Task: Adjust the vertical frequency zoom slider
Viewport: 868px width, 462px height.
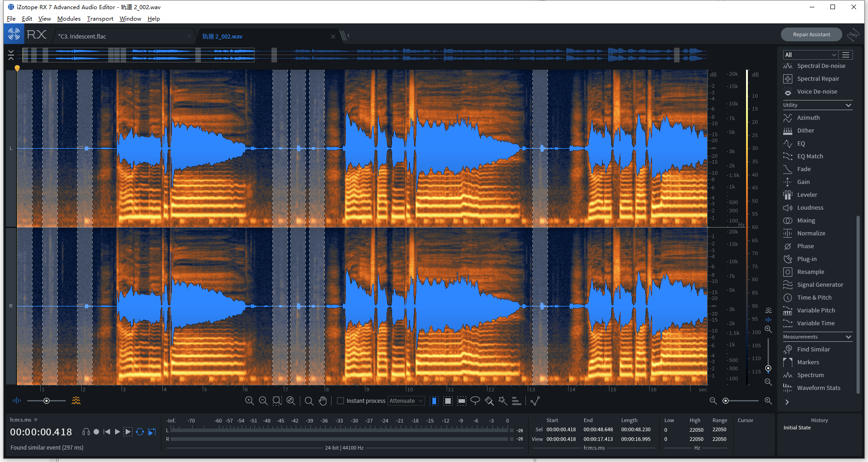Action: (768, 356)
